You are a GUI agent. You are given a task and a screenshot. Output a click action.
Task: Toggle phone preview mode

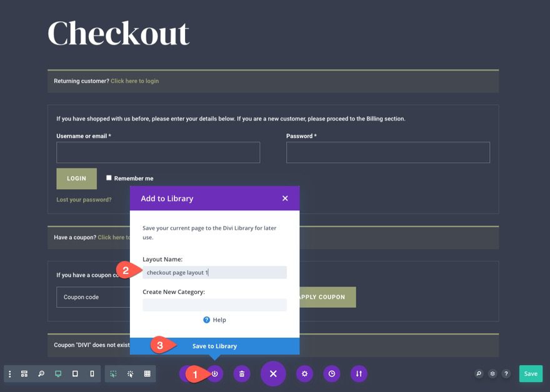(x=92, y=373)
